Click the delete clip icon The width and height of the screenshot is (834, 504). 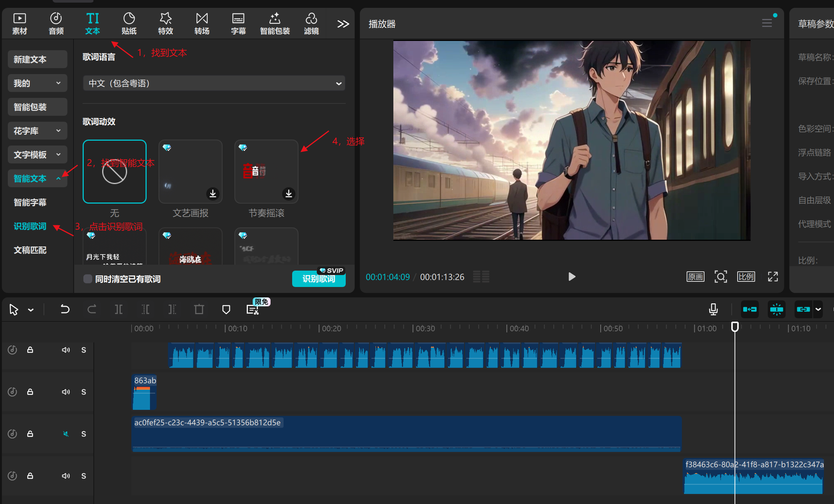(x=199, y=309)
